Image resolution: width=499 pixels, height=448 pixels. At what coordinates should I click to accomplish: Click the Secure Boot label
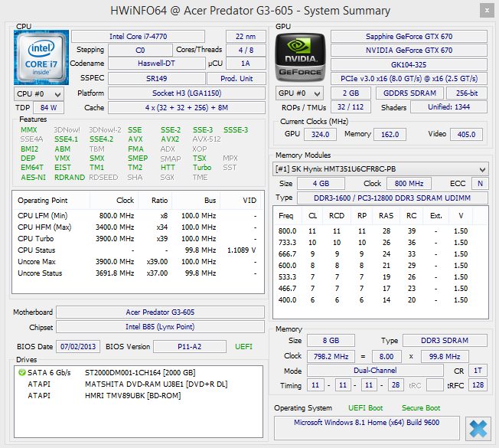pyautogui.click(x=421, y=408)
